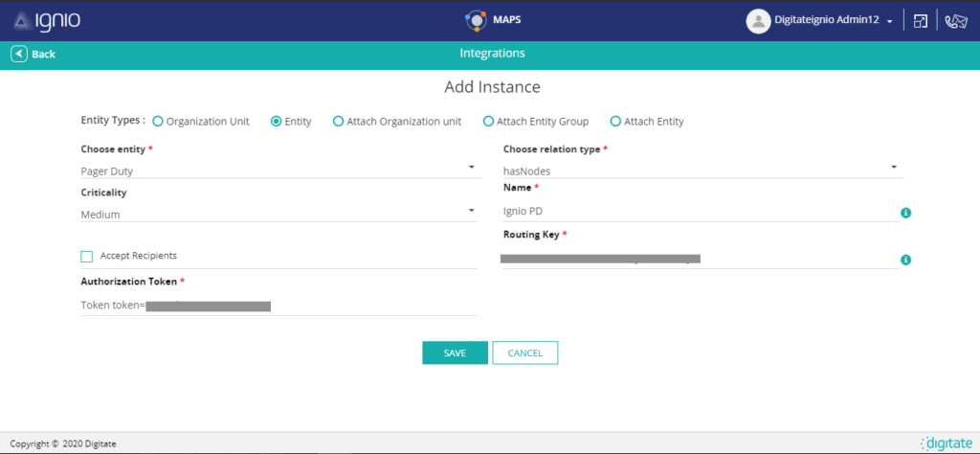
Task: Click the Back arrow icon
Action: pos(18,54)
